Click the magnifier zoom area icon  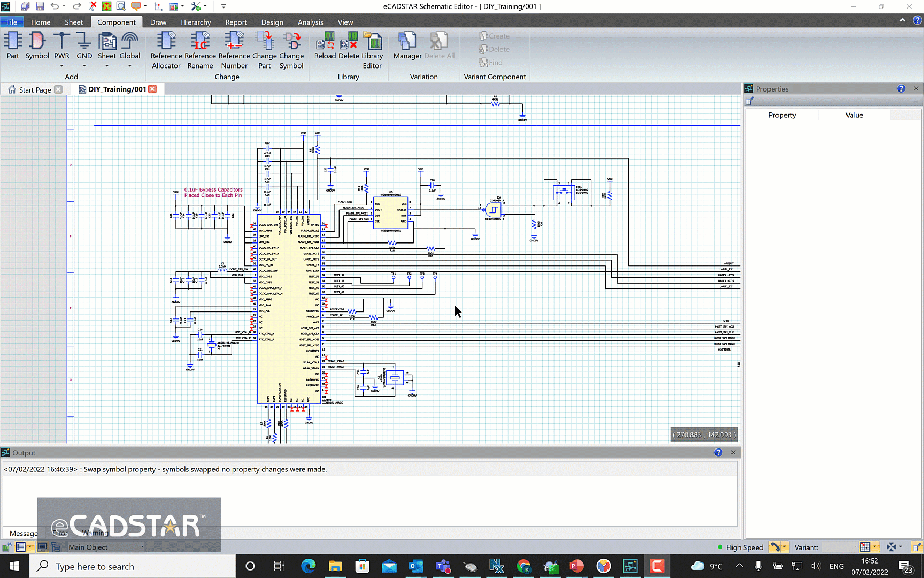pyautogui.click(x=121, y=6)
